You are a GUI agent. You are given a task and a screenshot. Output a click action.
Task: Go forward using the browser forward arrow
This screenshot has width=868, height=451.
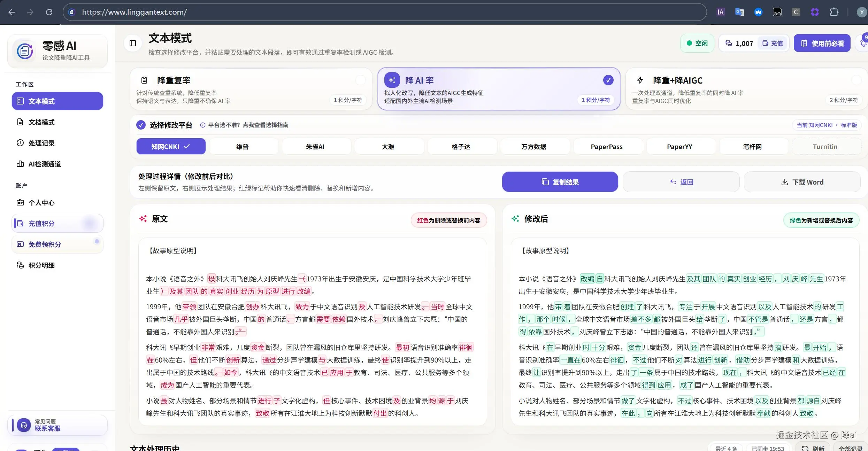click(30, 12)
